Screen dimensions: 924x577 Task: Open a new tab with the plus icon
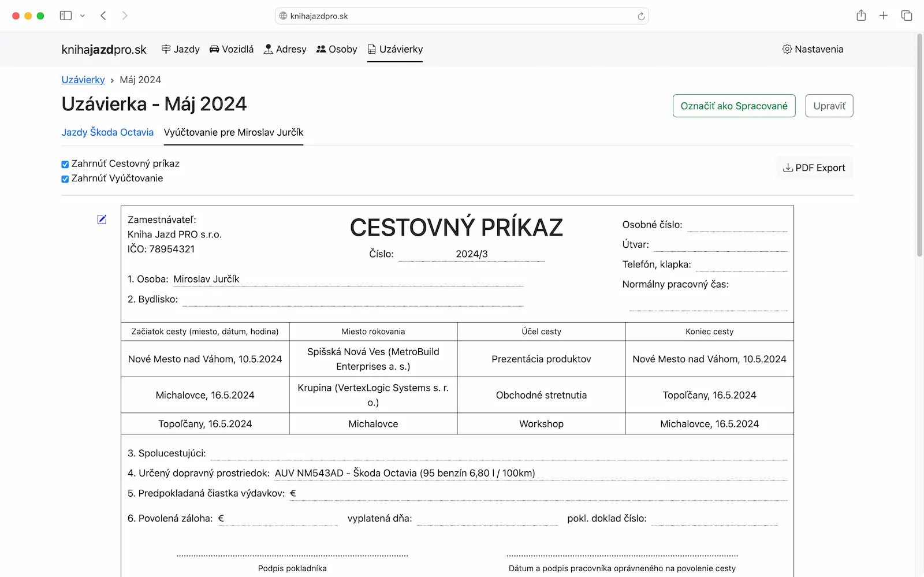tap(884, 16)
